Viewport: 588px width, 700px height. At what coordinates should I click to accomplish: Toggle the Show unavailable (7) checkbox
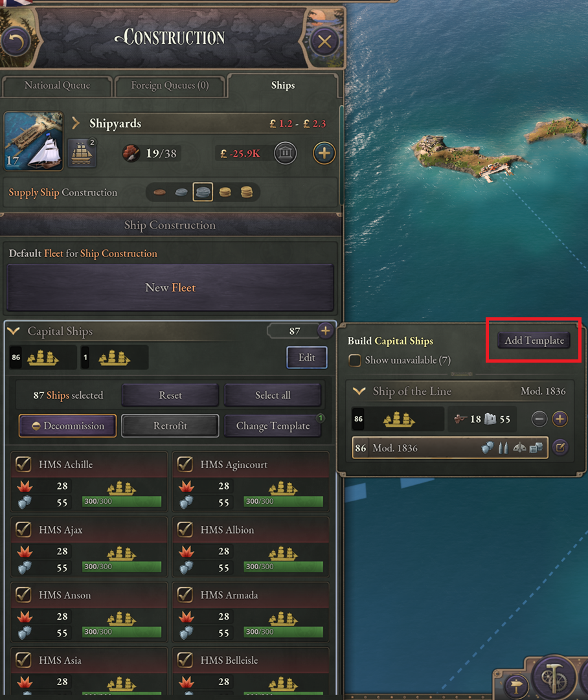click(355, 360)
